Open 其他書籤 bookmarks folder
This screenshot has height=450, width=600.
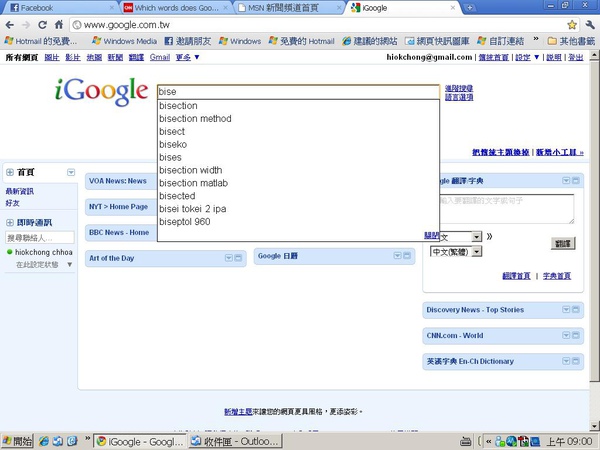[571, 41]
